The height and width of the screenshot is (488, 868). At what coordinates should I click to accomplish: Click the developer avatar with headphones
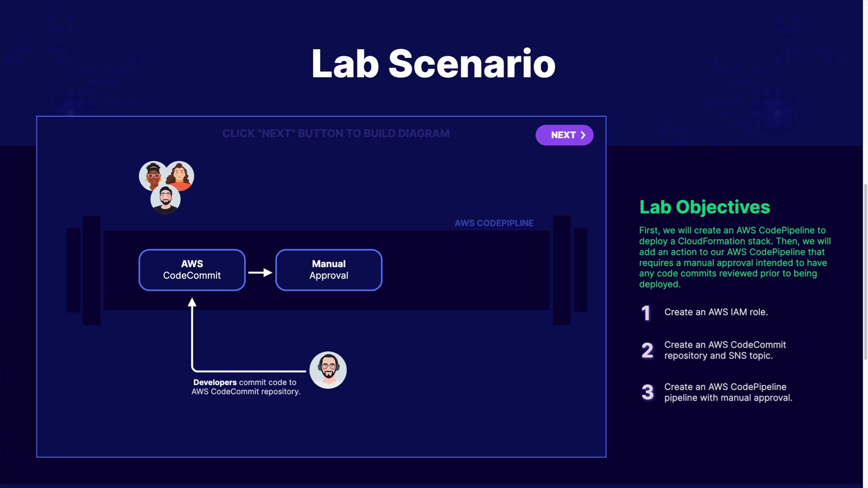328,370
